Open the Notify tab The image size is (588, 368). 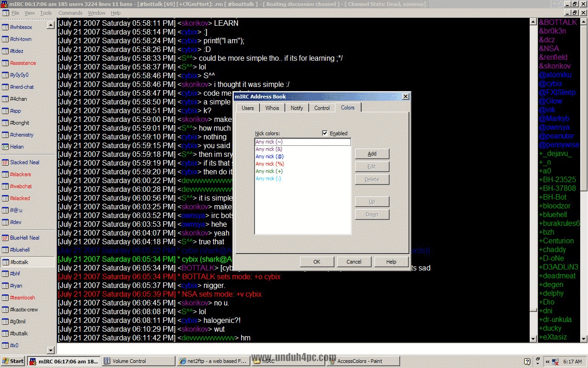[297, 108]
